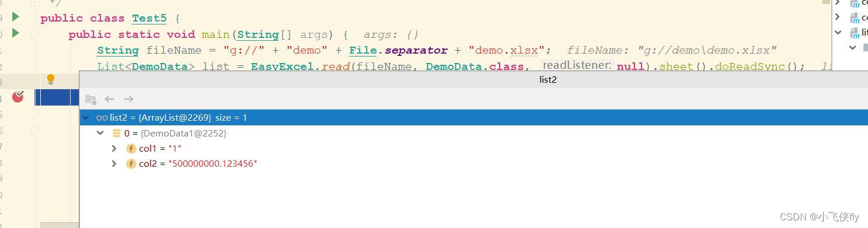Click the list element icon beside 0 =

pos(117,134)
